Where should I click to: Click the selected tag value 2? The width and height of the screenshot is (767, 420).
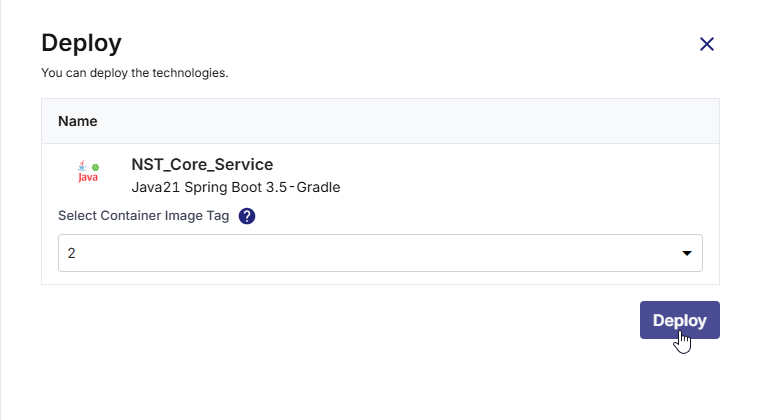click(72, 253)
